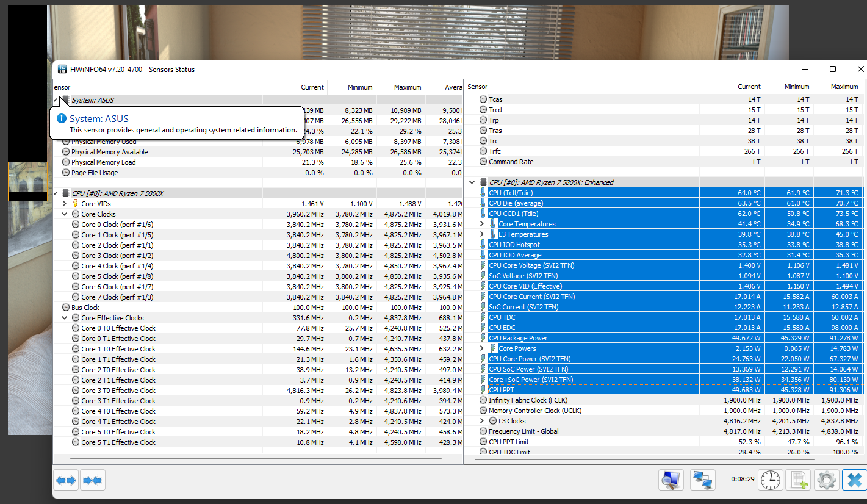Click circle icon of Physical Memory Load

click(x=66, y=162)
